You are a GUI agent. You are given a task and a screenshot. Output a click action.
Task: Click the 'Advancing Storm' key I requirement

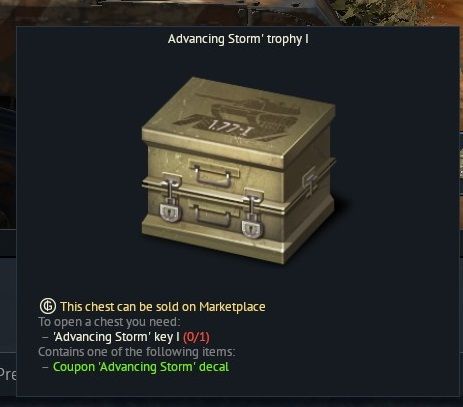point(116,337)
